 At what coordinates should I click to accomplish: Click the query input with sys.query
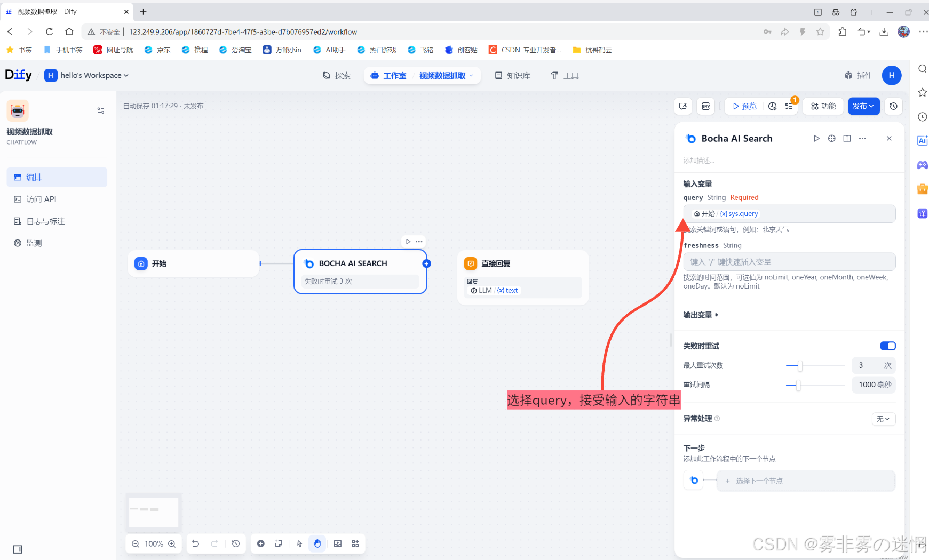pos(789,214)
